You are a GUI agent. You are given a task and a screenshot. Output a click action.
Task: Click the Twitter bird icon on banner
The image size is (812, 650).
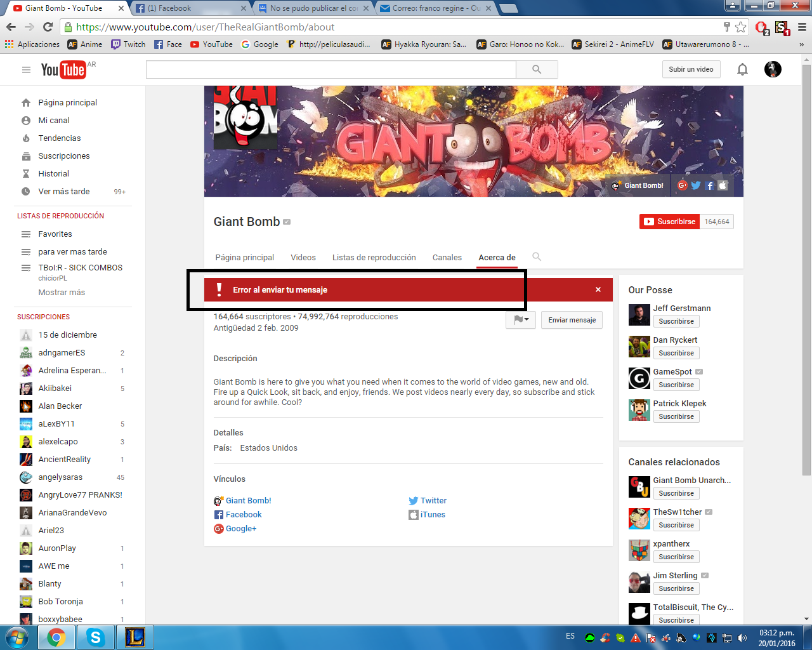click(x=696, y=185)
